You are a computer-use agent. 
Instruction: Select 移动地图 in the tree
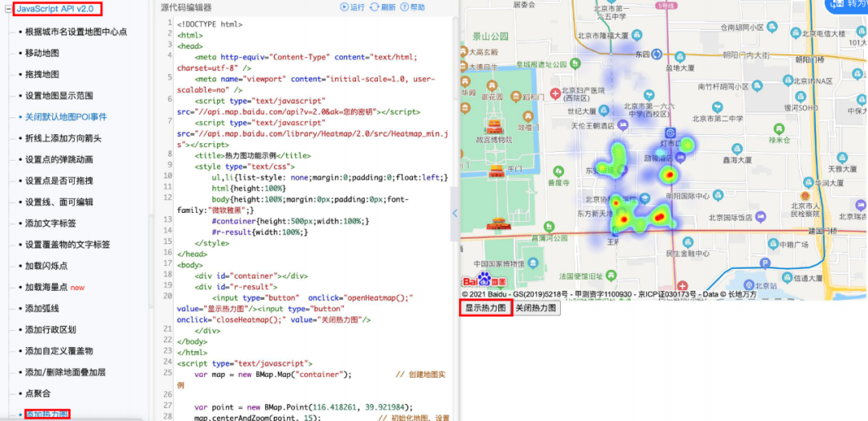(42, 53)
